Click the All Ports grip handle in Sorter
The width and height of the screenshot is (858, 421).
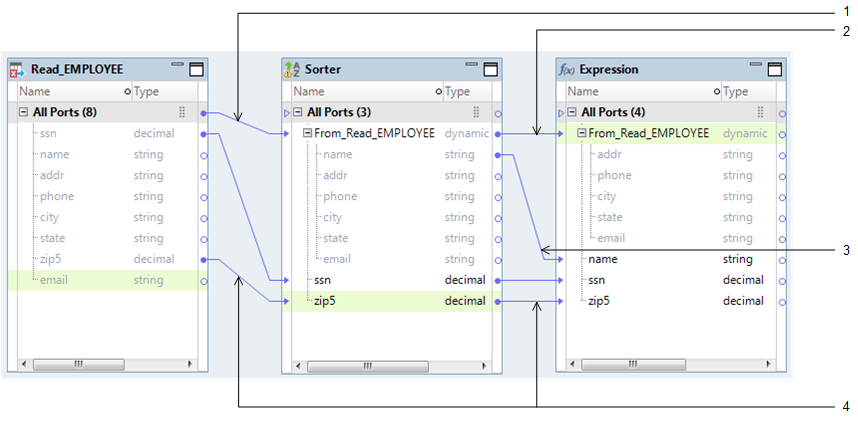(476, 113)
